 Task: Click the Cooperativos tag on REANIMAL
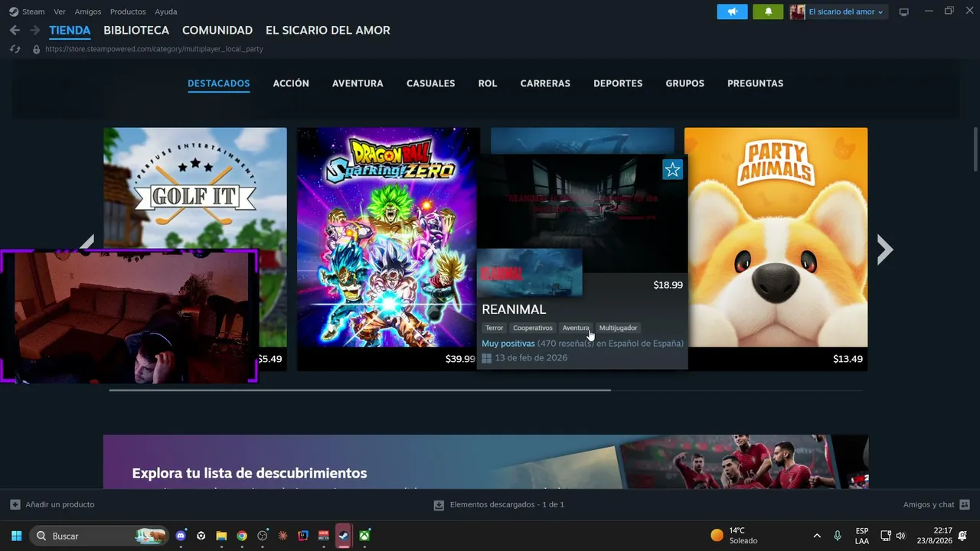pos(533,328)
